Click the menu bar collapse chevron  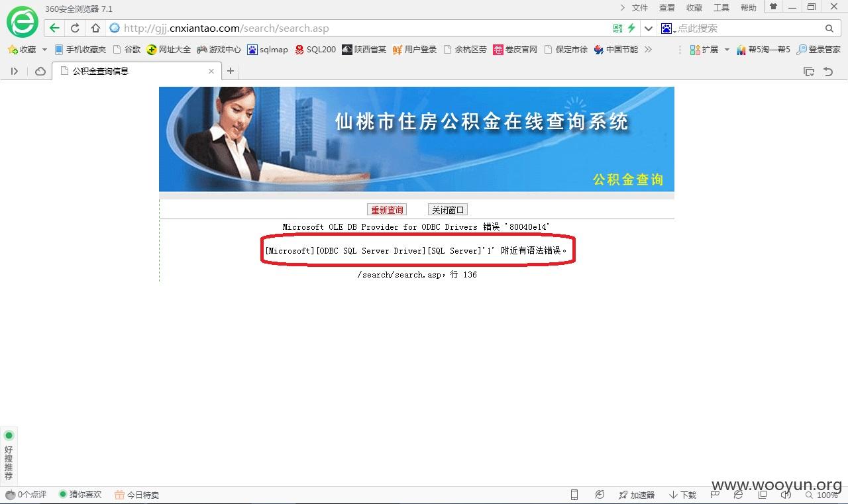(623, 8)
